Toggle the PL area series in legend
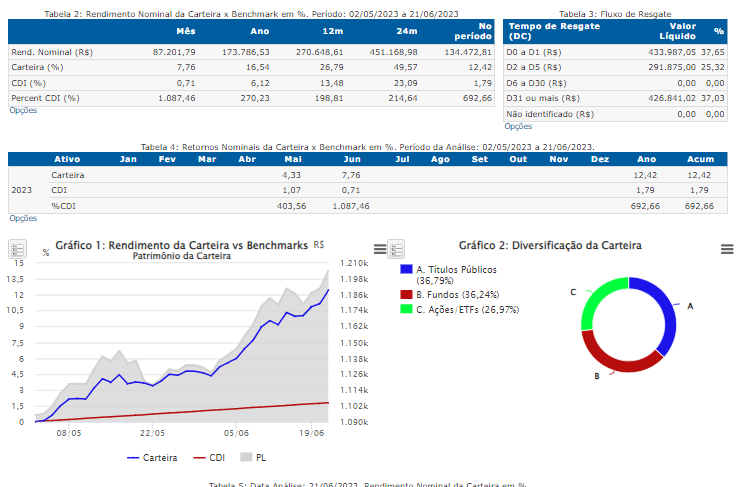 pyautogui.click(x=254, y=458)
